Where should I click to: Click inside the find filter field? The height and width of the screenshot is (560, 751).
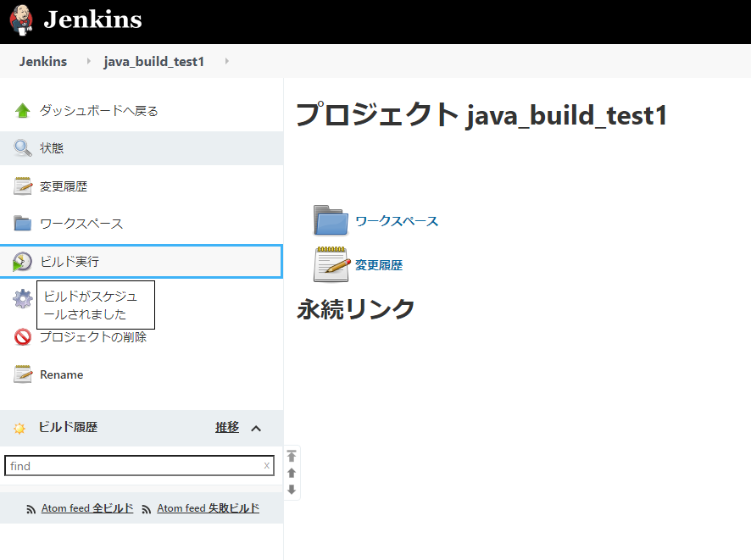[x=136, y=465]
